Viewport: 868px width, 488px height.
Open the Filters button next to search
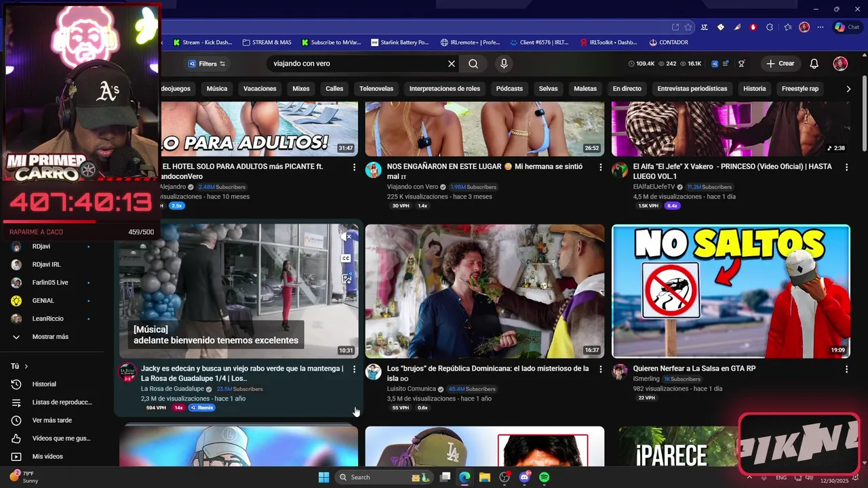point(207,64)
